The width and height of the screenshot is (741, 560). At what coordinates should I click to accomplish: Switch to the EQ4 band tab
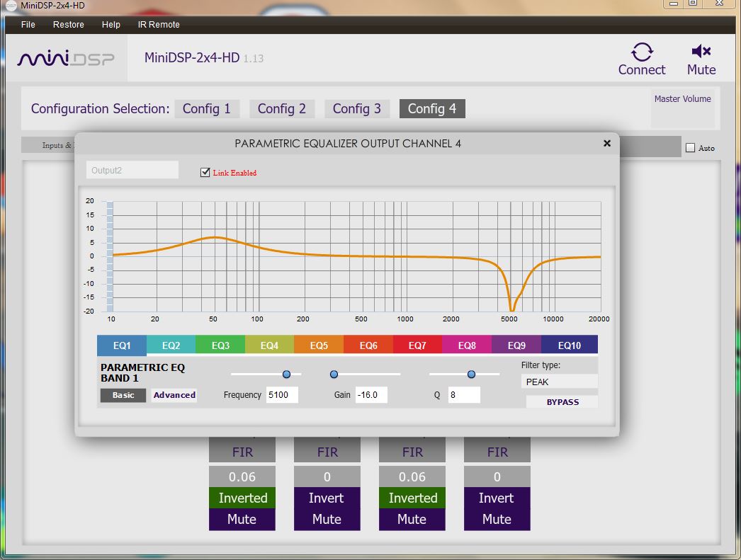269,345
